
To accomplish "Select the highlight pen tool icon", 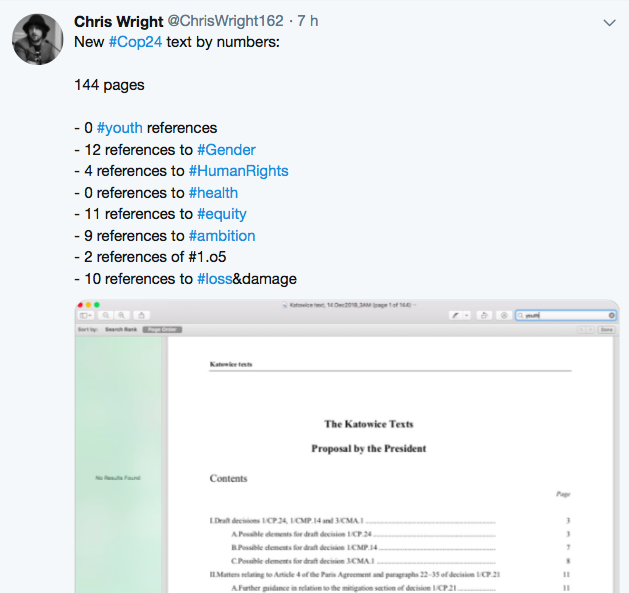I will 455,316.
